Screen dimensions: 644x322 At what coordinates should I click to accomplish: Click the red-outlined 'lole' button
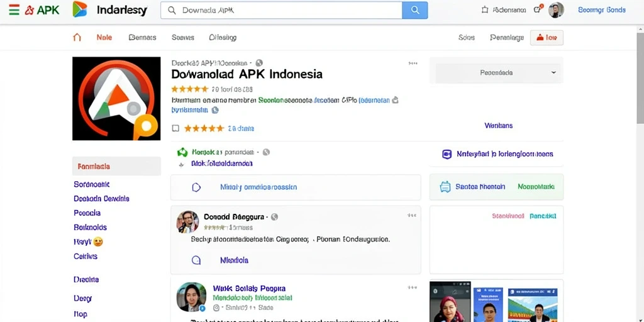(547, 37)
